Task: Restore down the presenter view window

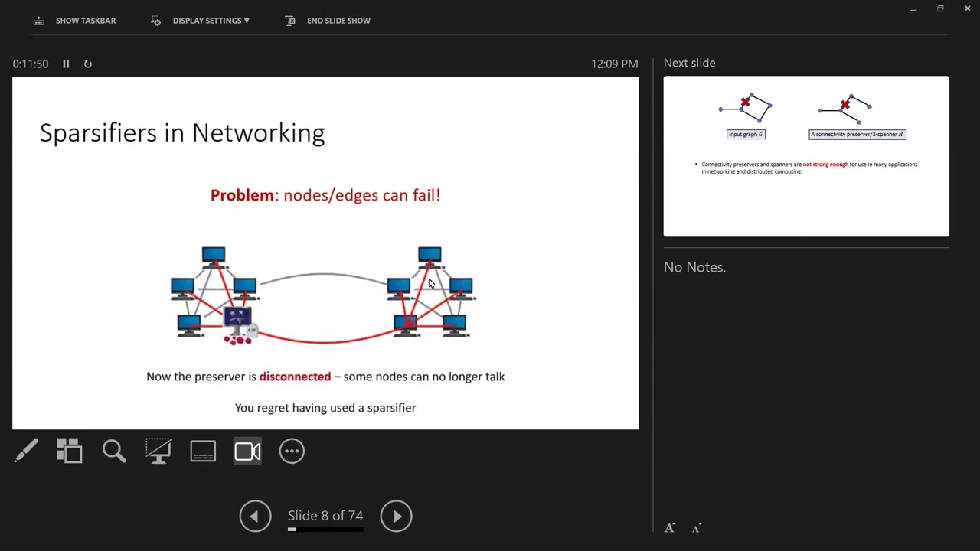Action: [940, 8]
